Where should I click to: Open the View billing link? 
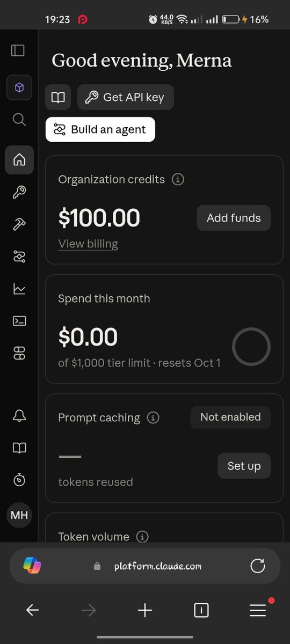click(88, 244)
